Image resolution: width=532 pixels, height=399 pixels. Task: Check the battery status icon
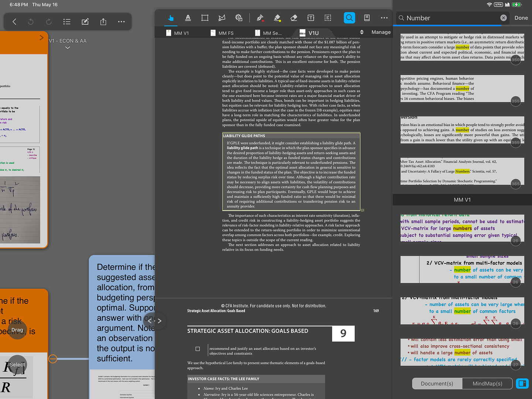point(517,4)
